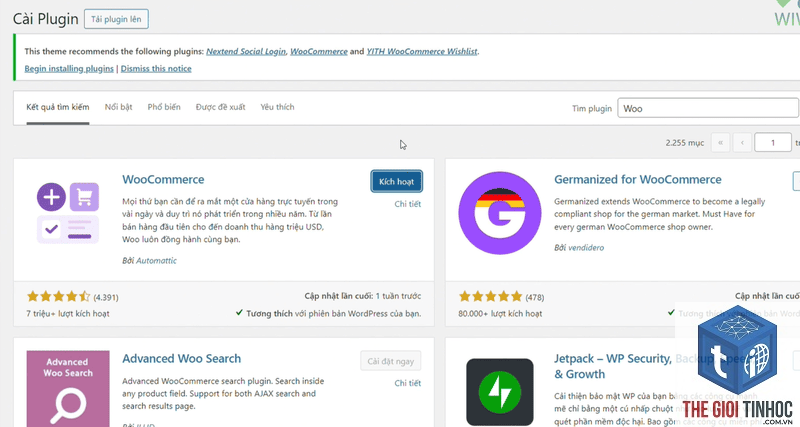Open the Được đề xuất tab
The height and width of the screenshot is (427, 800).
pyautogui.click(x=220, y=107)
